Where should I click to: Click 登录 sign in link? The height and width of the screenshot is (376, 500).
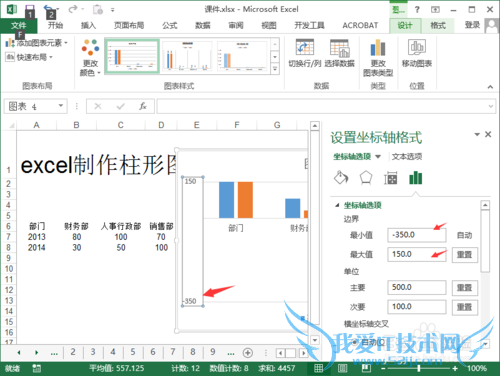pos(472,25)
